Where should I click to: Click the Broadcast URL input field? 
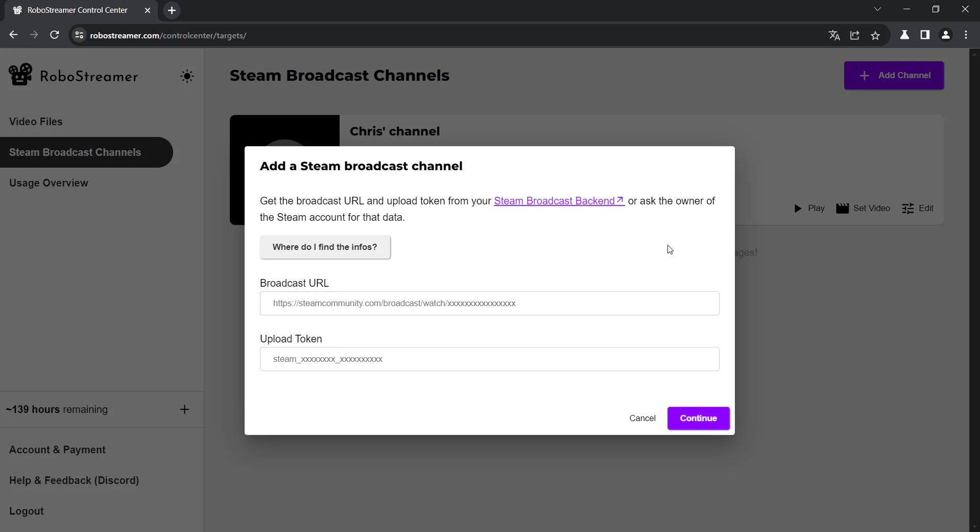click(x=489, y=303)
